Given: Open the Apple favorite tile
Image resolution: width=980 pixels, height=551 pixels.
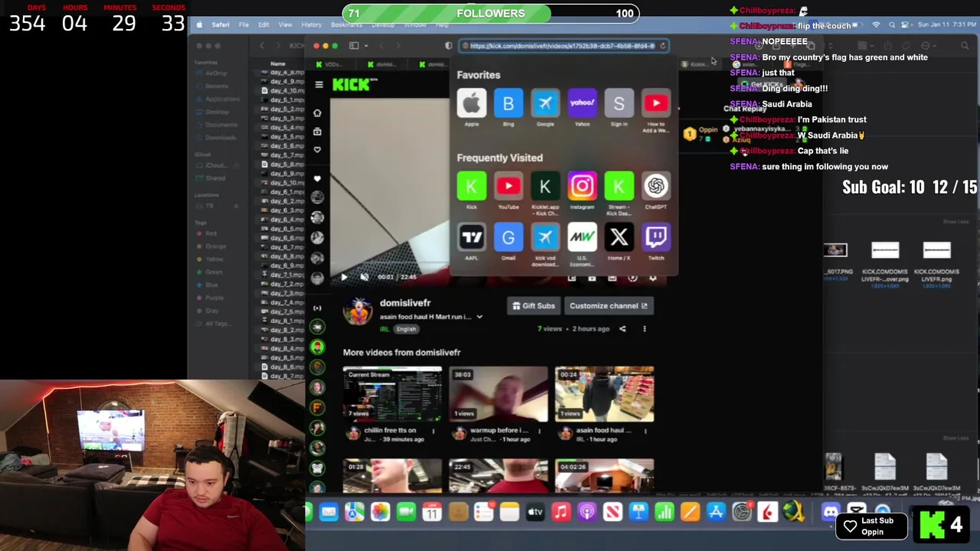Looking at the screenshot, I should (472, 103).
